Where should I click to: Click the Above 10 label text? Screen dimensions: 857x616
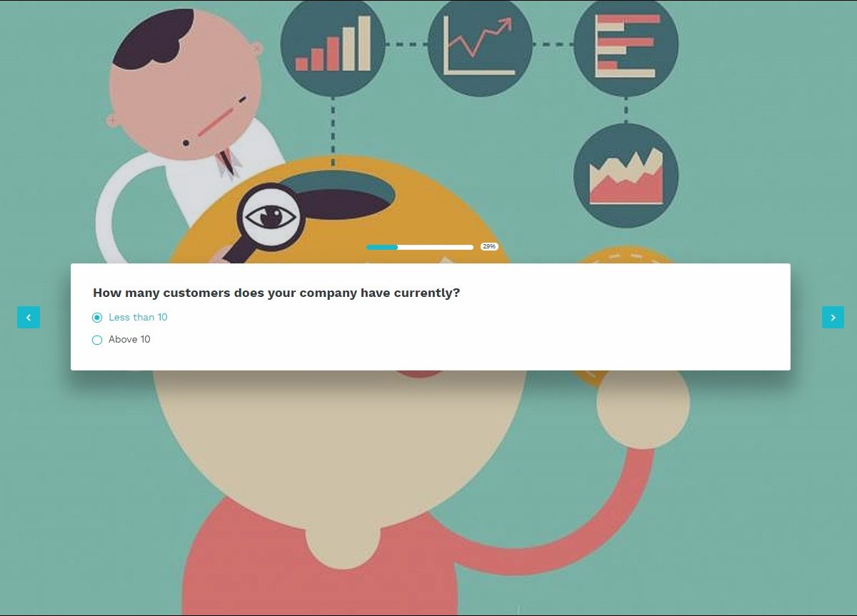tap(129, 340)
